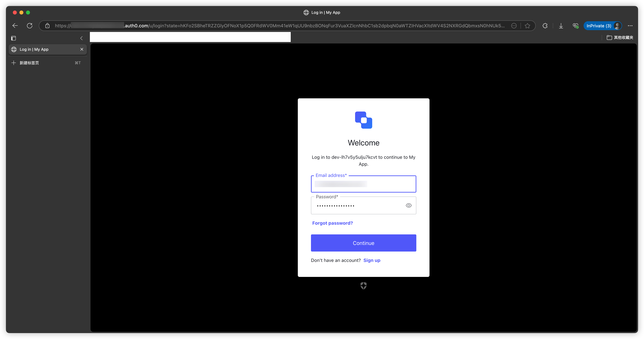Select the Log in | My App tab
Image resolution: width=644 pixels, height=339 pixels.
tap(48, 49)
